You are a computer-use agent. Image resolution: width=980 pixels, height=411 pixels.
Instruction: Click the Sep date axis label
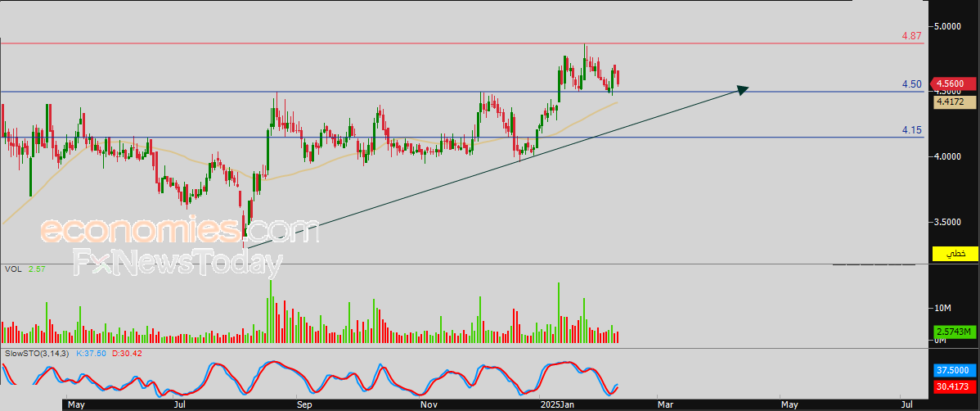(303, 404)
